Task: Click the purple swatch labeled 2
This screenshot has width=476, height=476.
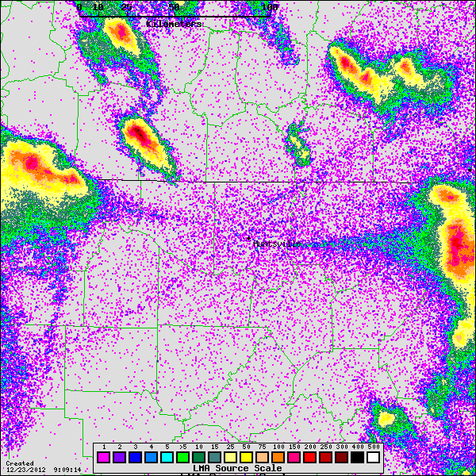Action: tap(120, 457)
